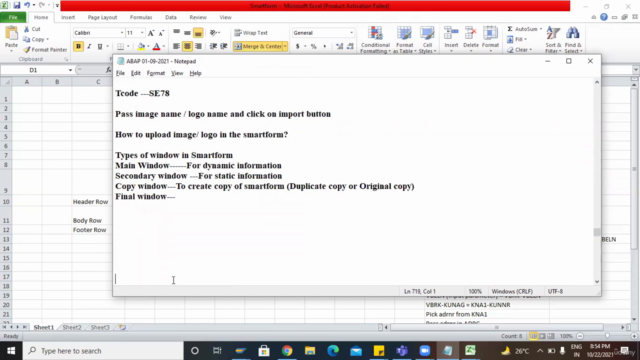Toggle Italic formatting in Excel

tap(89, 47)
